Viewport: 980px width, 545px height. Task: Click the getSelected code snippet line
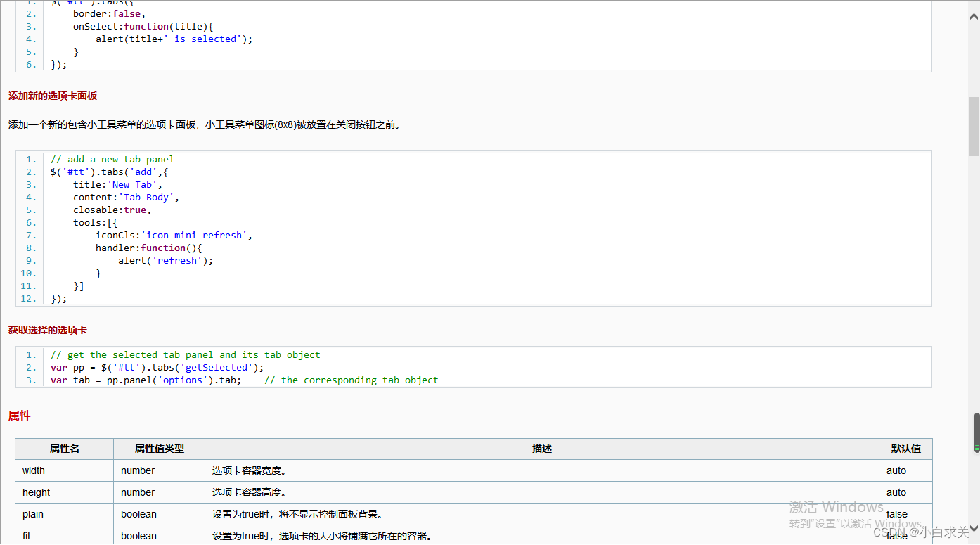(158, 367)
